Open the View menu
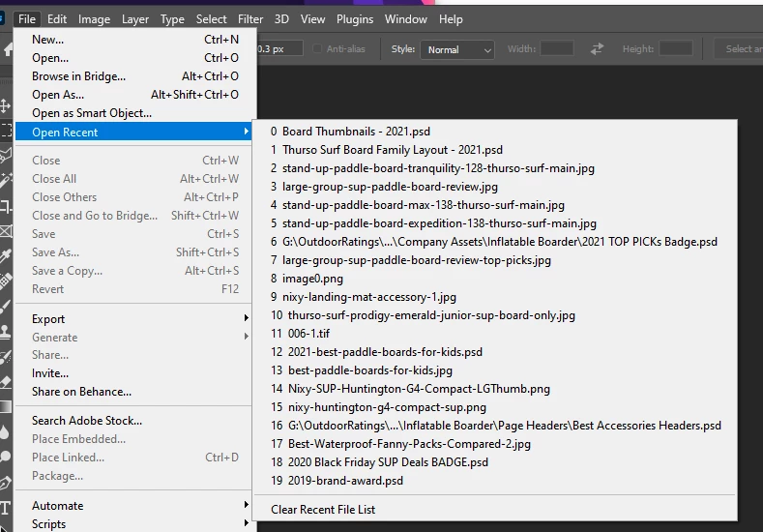This screenshot has height=532, width=763. 312,19
